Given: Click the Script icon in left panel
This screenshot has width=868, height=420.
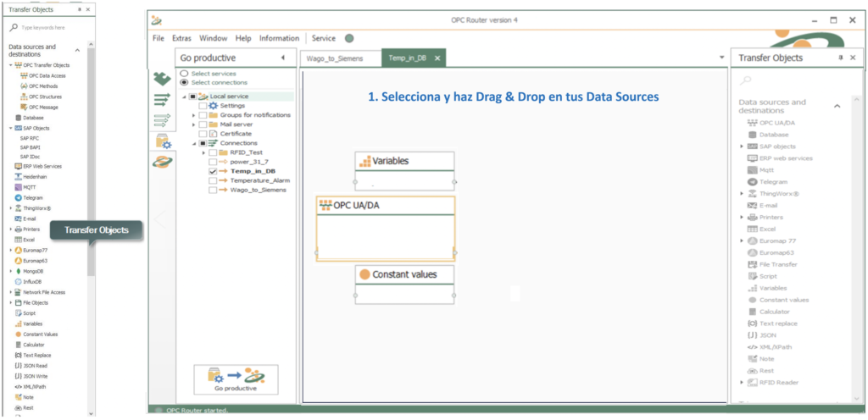Looking at the screenshot, I should pyautogui.click(x=19, y=313).
